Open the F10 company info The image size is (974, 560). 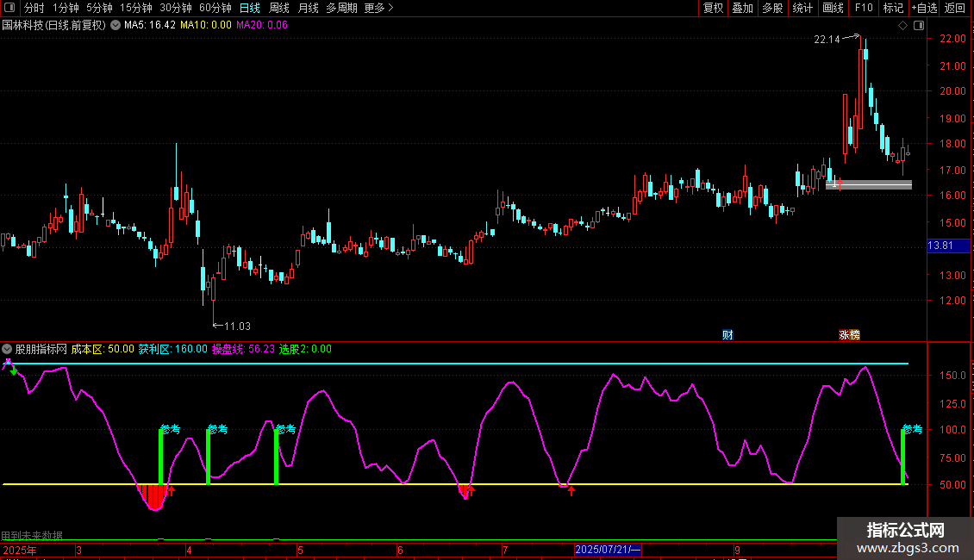click(x=864, y=8)
